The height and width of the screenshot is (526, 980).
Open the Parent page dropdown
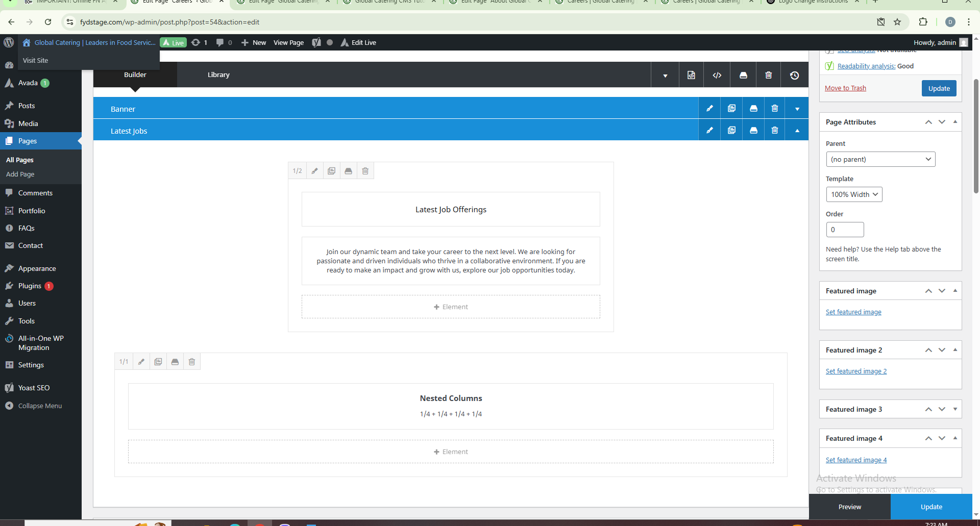tap(880, 159)
